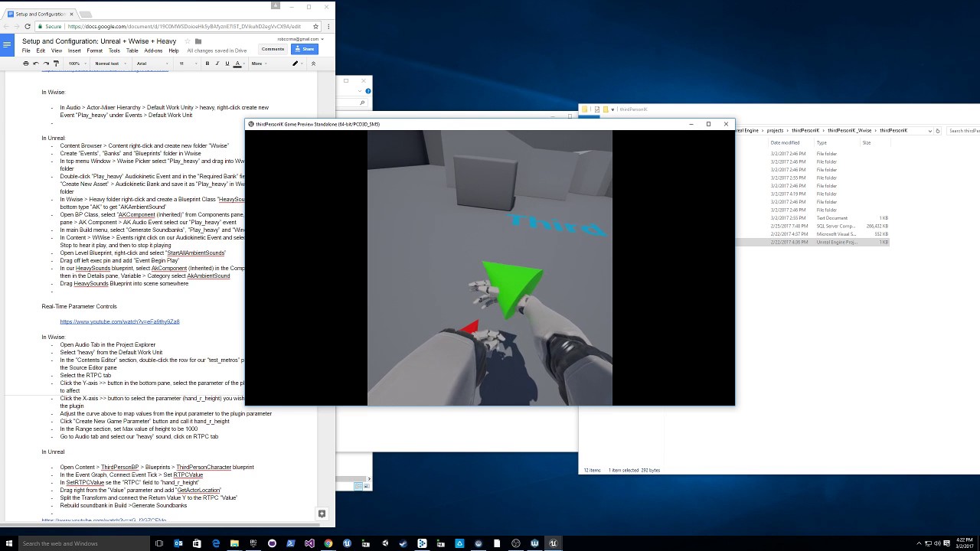
Task: Open the Tools menu in Google Docs
Action: pyautogui.click(x=114, y=51)
